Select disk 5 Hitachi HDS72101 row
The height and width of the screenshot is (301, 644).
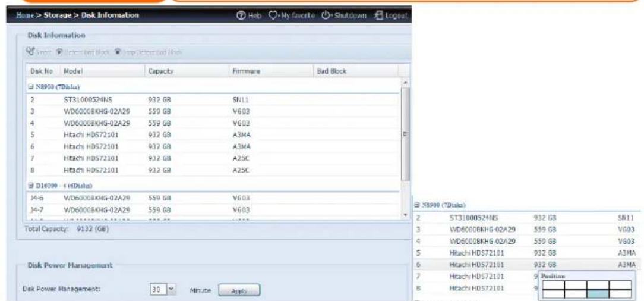[213, 135]
